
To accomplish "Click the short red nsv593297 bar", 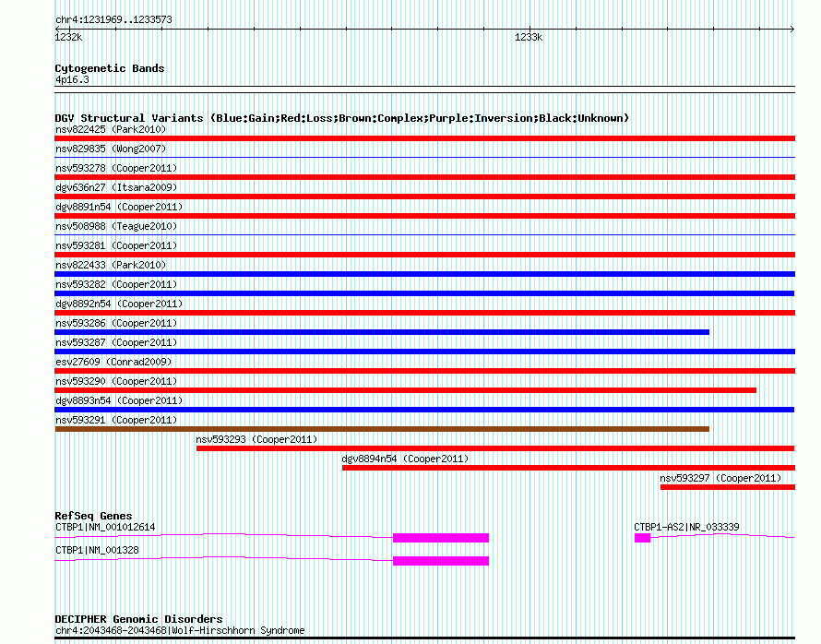I will point(728,487).
